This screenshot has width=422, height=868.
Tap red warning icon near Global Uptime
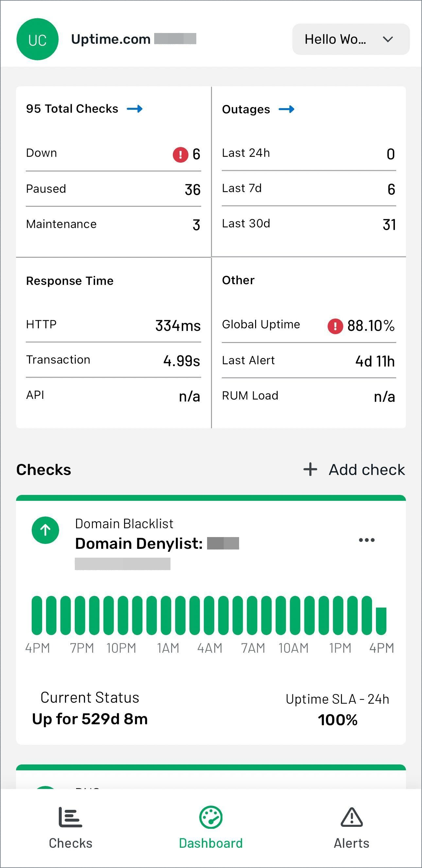click(x=335, y=326)
